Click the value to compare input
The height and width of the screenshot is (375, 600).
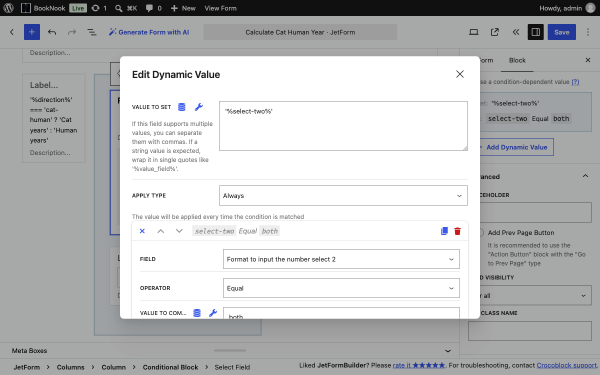tap(341, 313)
